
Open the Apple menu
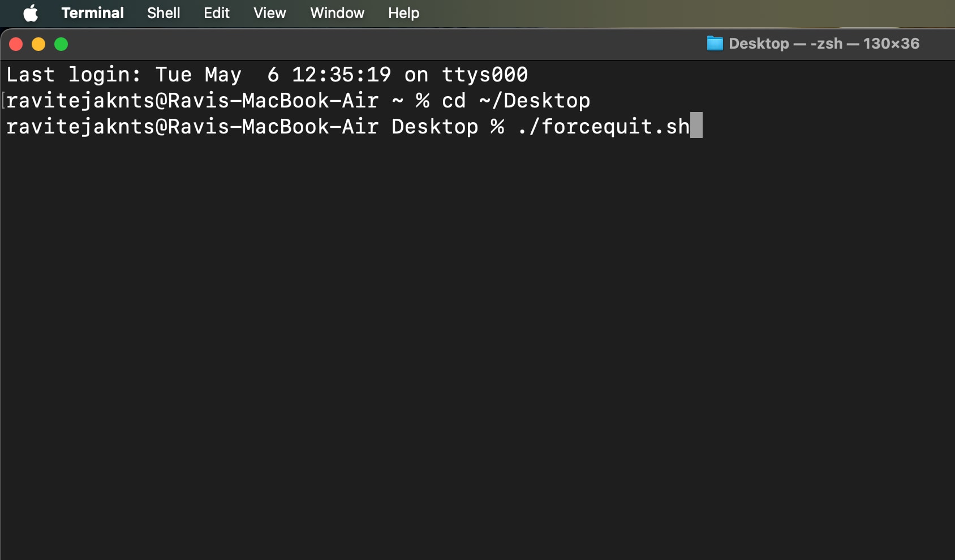coord(31,13)
